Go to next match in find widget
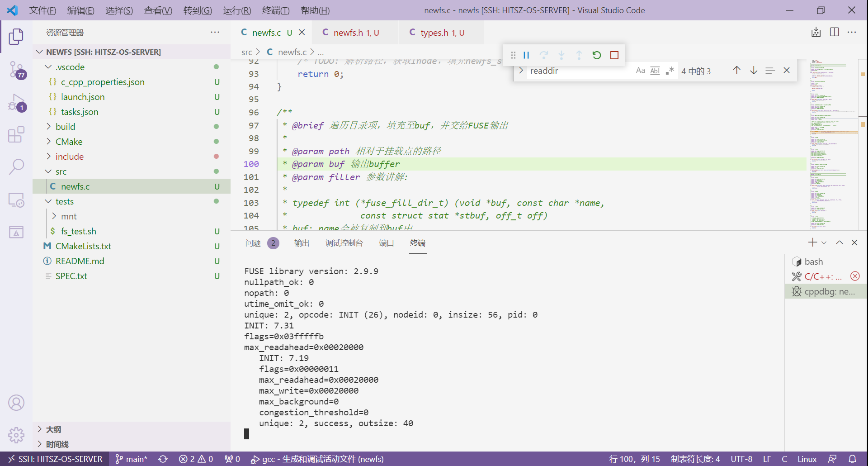 (754, 71)
